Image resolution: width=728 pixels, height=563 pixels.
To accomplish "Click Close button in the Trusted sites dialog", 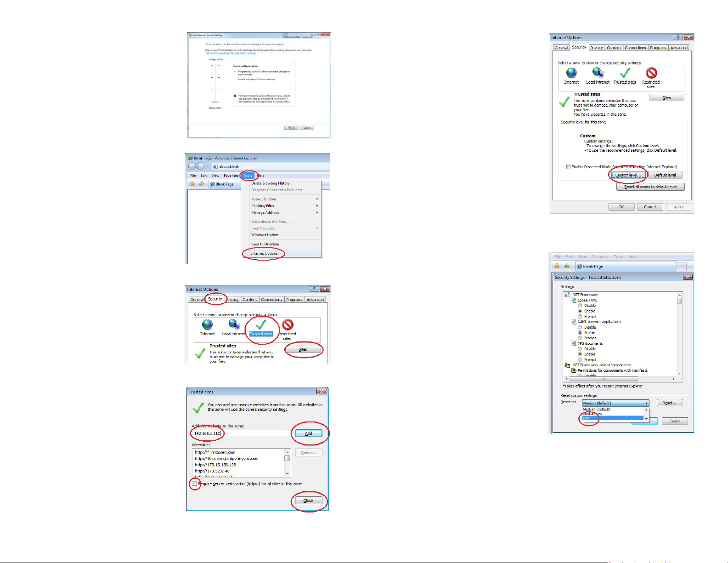I will click(x=308, y=500).
